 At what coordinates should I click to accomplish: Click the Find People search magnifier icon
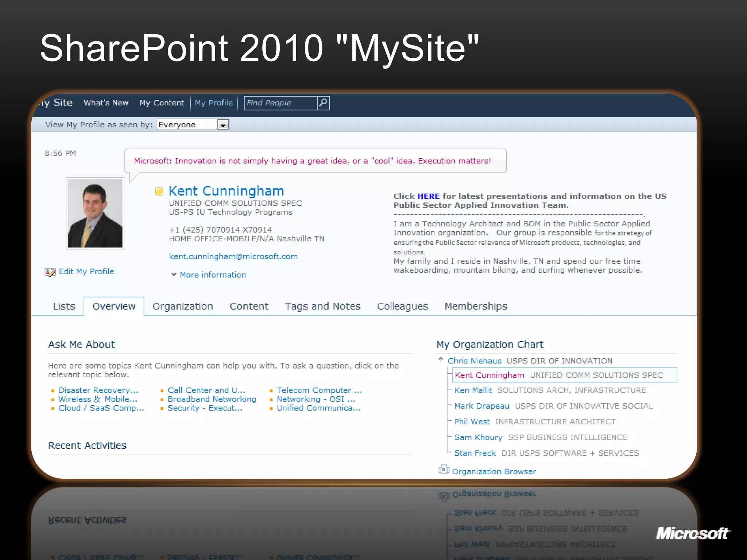[x=323, y=103]
